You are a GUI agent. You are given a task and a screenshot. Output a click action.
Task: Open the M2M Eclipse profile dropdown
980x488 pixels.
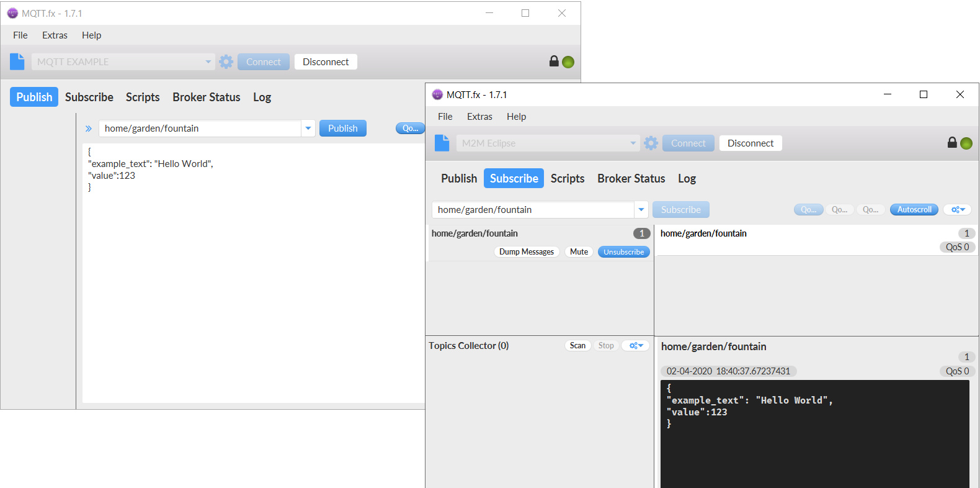point(633,143)
